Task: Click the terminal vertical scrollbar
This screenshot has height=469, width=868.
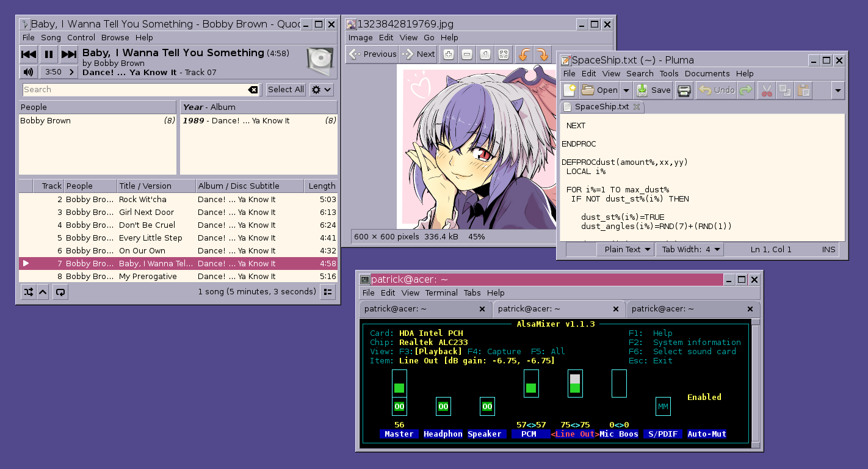Action: 756,382
